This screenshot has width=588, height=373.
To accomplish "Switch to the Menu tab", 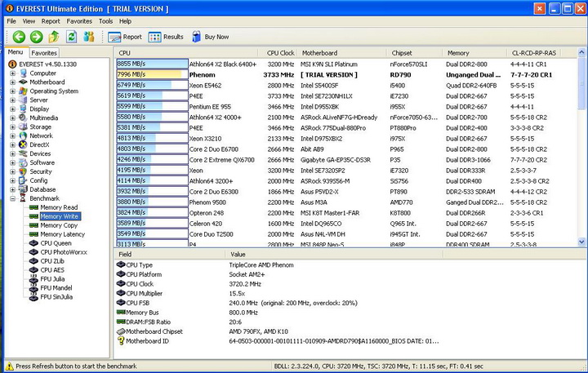I will click(x=16, y=52).
